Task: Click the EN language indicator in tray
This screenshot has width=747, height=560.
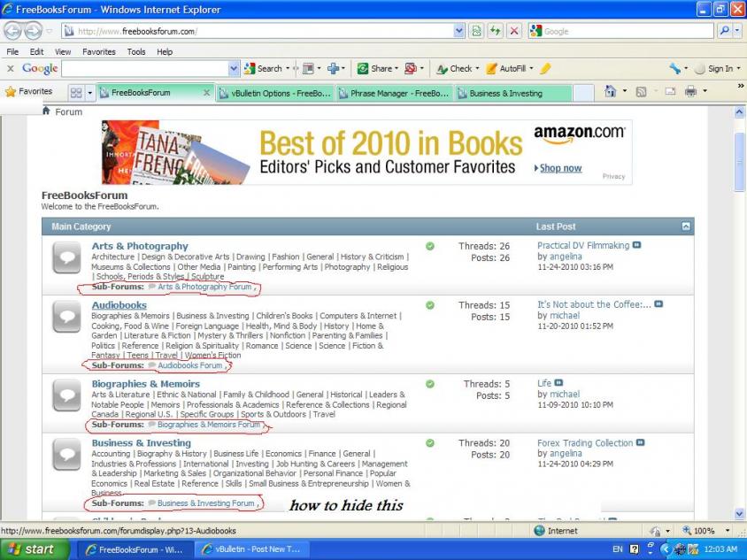Action: [x=618, y=549]
